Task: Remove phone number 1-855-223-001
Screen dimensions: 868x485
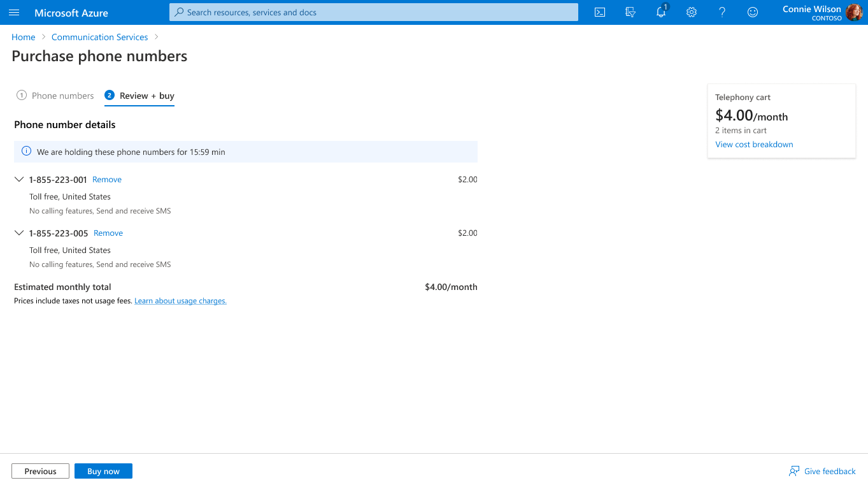Action: tap(107, 180)
